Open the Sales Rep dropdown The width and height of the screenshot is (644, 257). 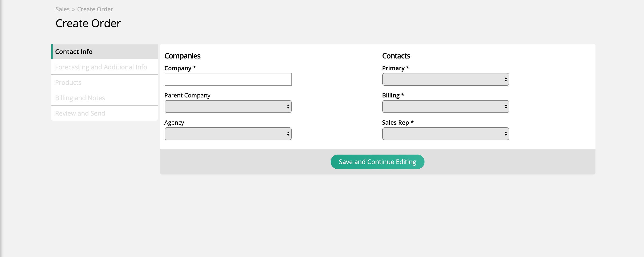[446, 134]
